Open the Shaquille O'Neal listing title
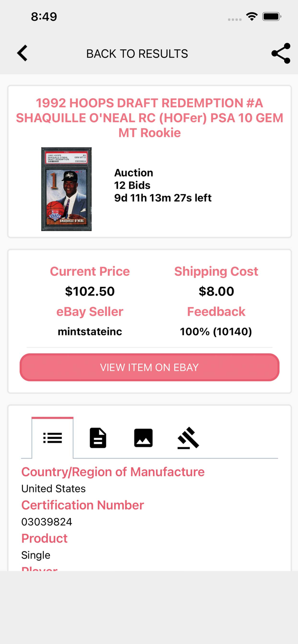This screenshot has width=298, height=644. coord(149,118)
